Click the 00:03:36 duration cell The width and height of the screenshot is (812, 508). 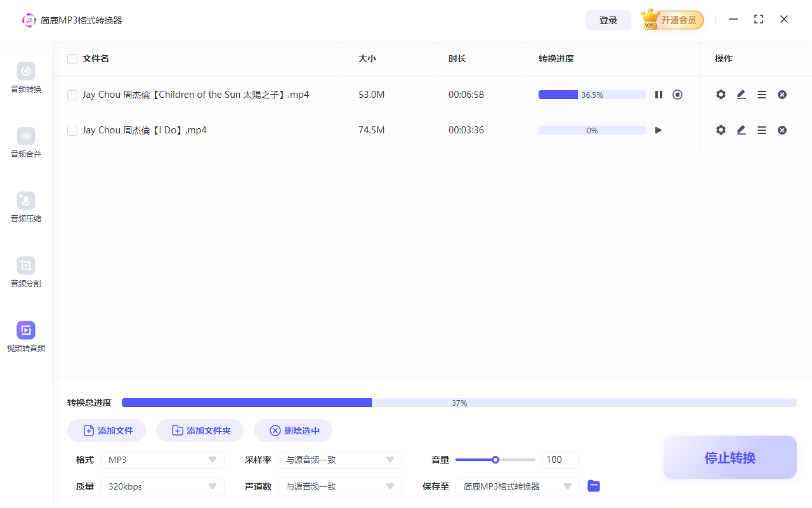466,130
